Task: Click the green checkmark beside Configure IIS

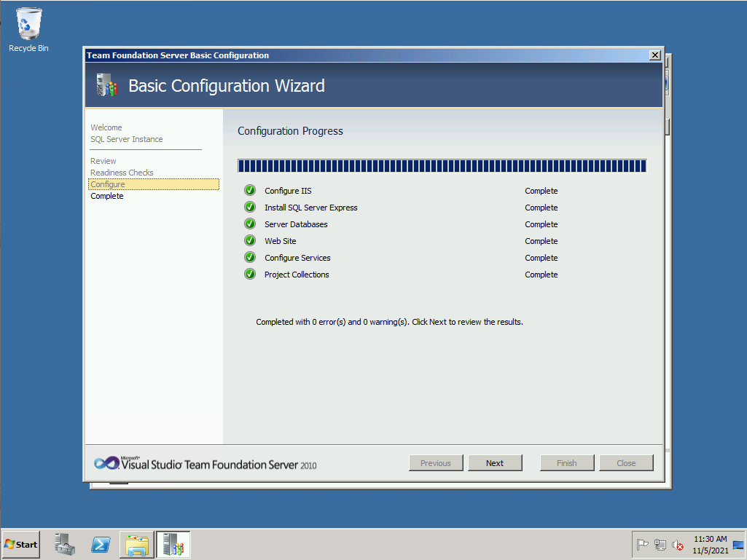Action: [x=250, y=191]
